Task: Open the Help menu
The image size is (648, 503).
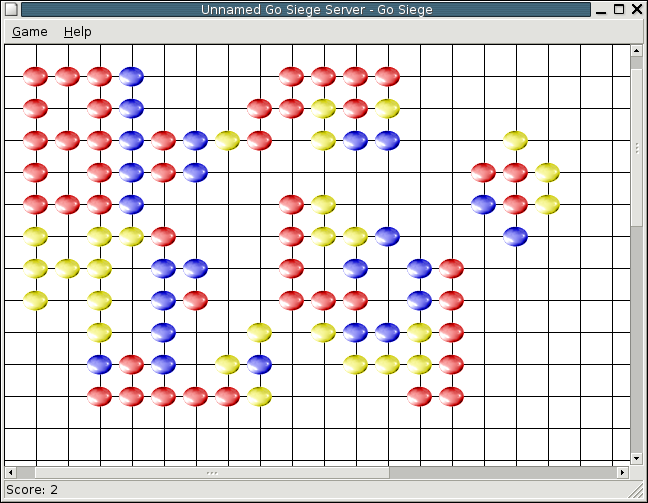Action: [77, 32]
